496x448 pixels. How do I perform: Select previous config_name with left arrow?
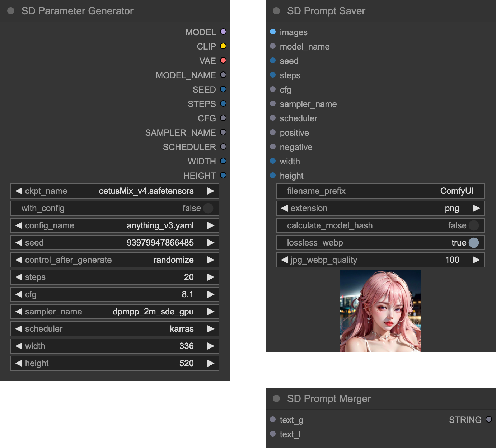pos(19,225)
